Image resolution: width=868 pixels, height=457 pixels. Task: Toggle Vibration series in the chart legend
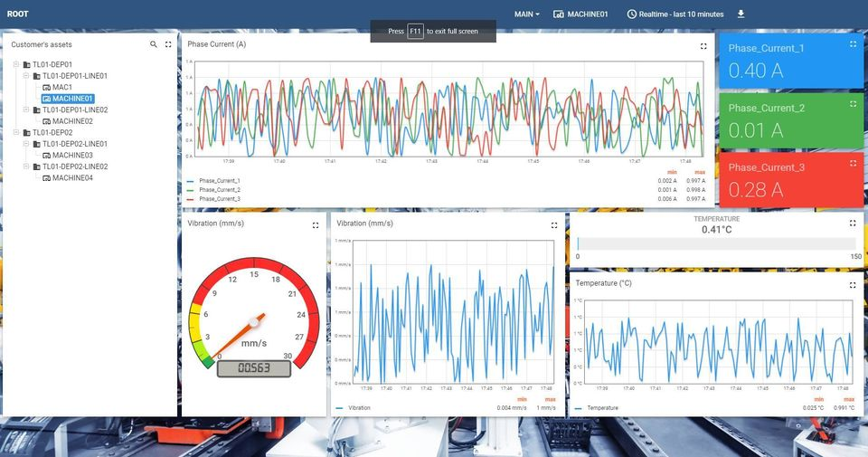(x=359, y=408)
